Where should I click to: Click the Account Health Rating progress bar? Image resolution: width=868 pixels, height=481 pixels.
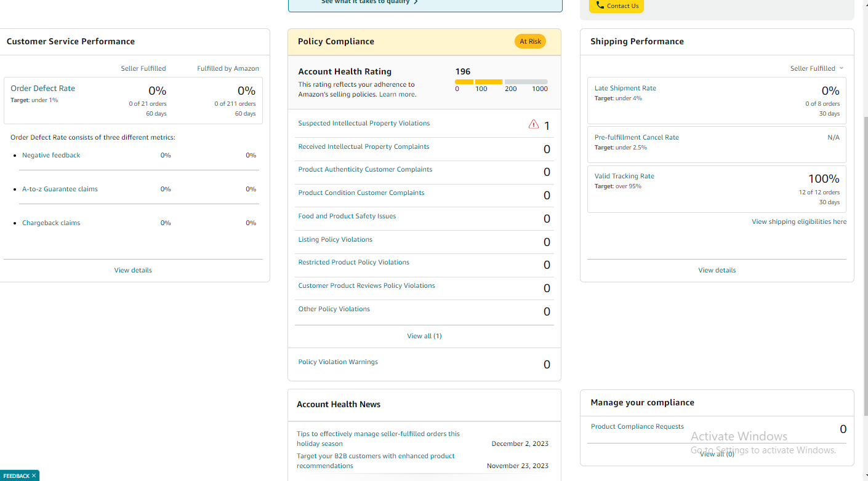[x=501, y=82]
